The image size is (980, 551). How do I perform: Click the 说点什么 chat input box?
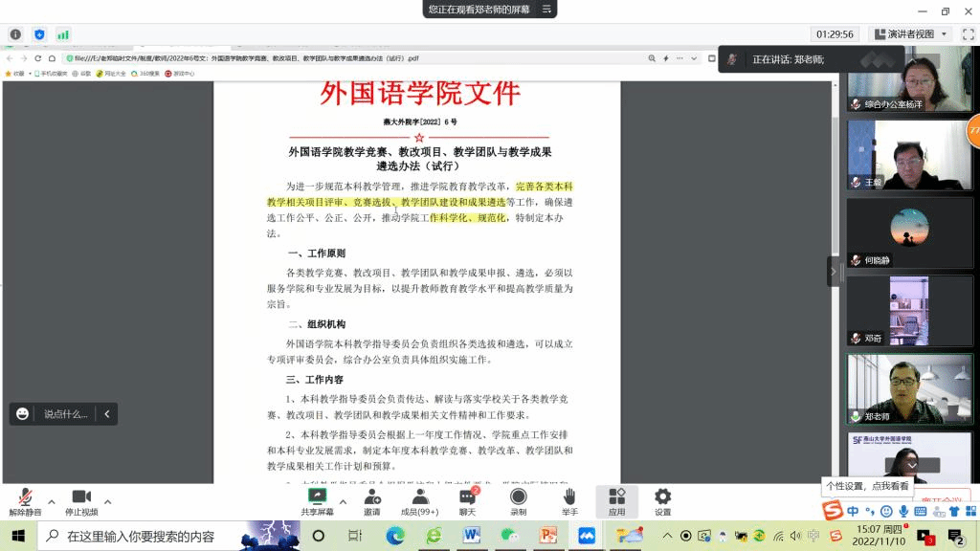click(65, 414)
